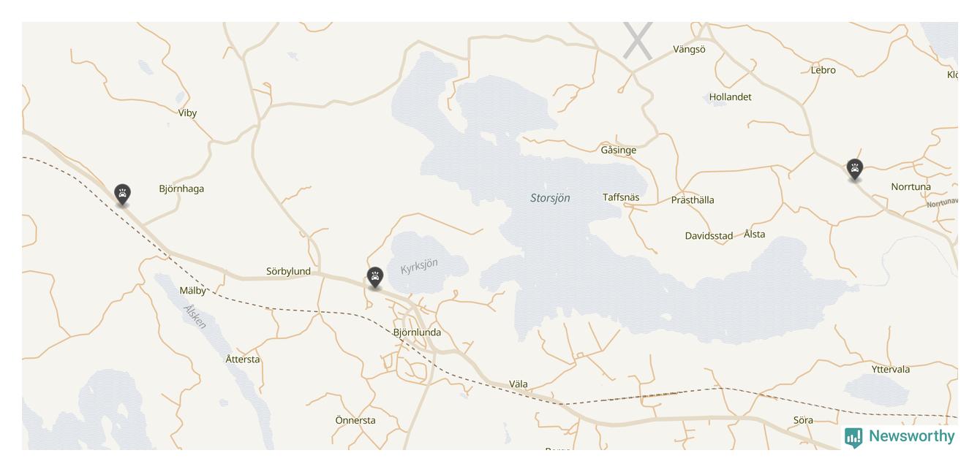The image size is (980, 472).
Task: Click the car marker near Björnhaga
Action: (123, 195)
